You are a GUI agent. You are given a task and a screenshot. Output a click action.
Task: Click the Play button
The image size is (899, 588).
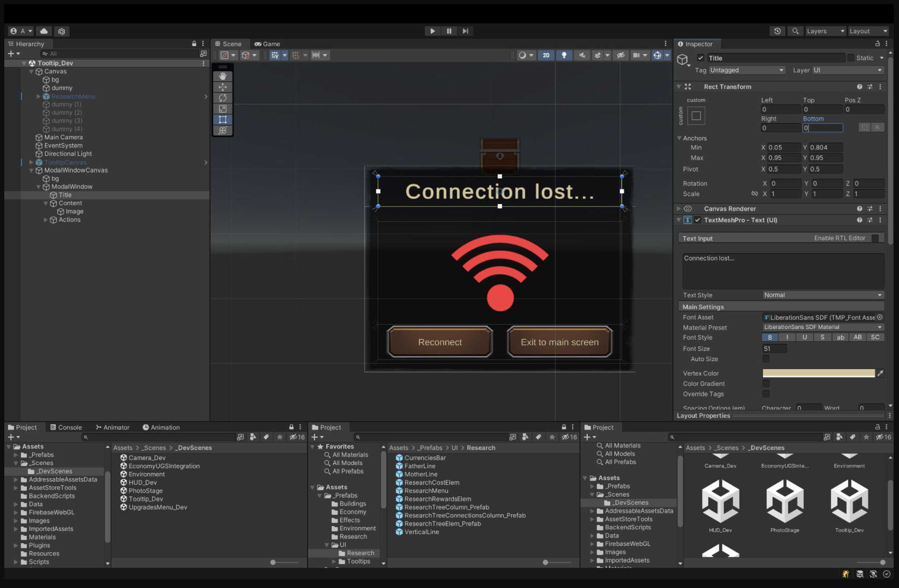(433, 31)
